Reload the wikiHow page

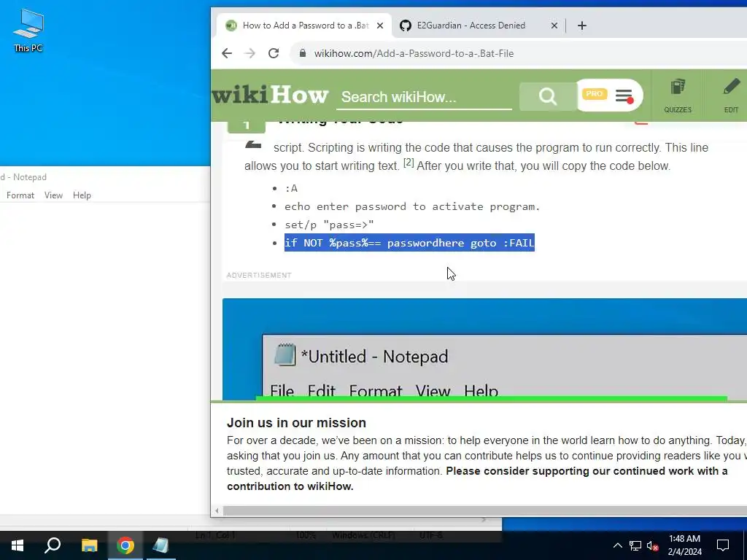[274, 53]
